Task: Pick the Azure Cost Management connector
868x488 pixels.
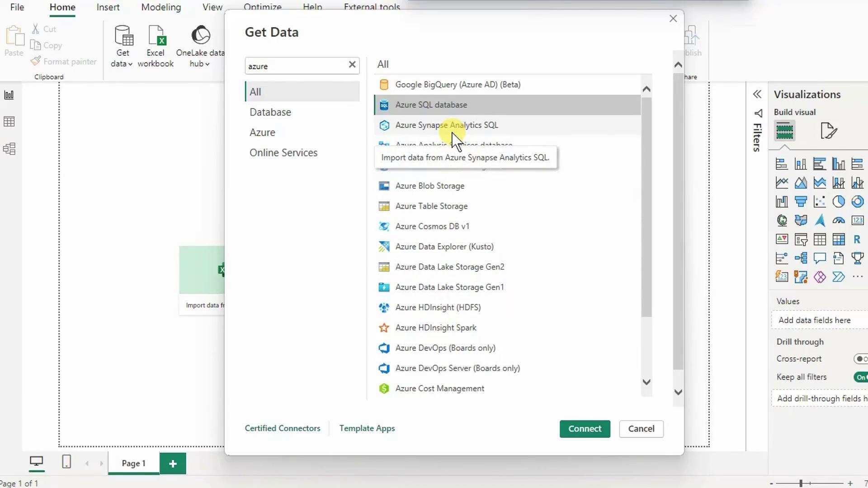Action: [439, 389]
